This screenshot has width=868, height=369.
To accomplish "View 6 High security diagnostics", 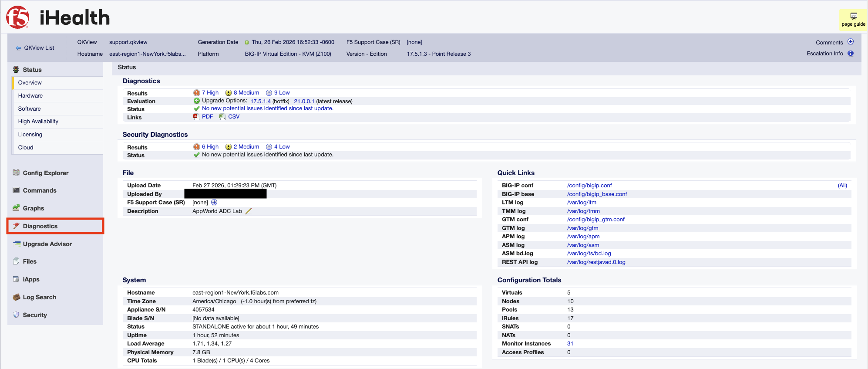I will pos(210,147).
